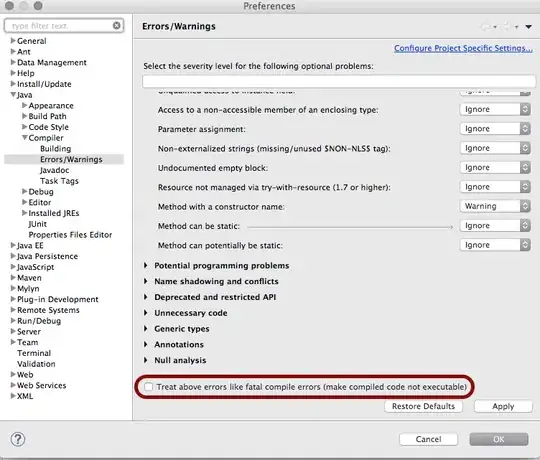
Task: Enable Treat above errors like fatal compile errors
Action: pos(148,387)
